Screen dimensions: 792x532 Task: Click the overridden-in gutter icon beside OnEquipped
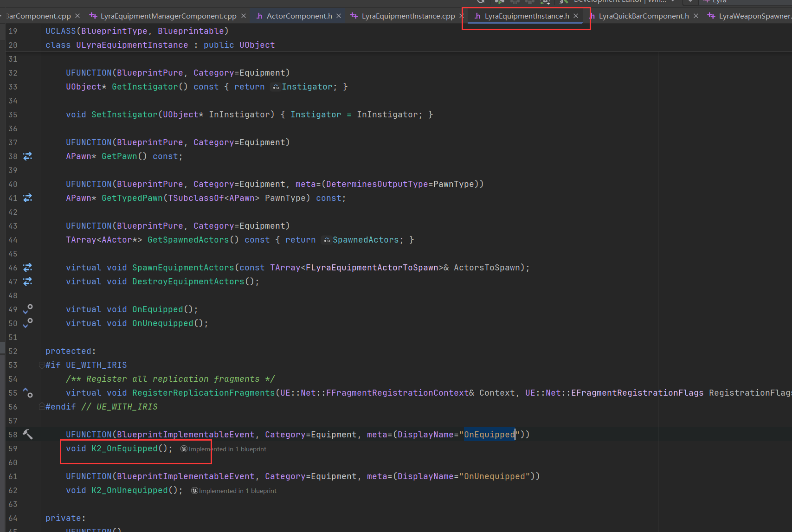[28, 309]
